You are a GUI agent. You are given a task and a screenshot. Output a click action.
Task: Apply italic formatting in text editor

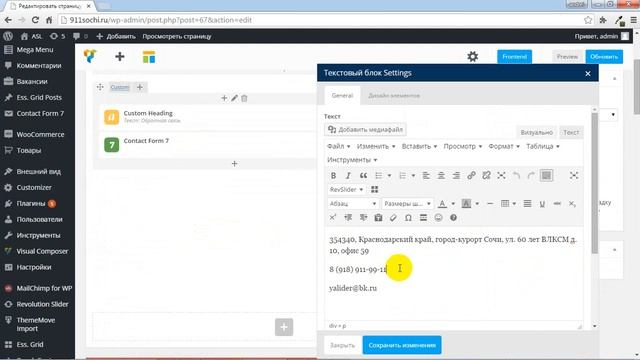point(348,176)
